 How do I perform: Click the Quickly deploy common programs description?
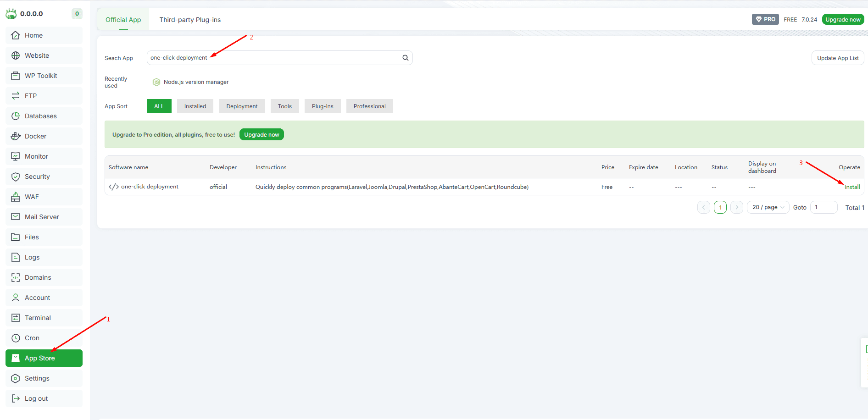392,187
